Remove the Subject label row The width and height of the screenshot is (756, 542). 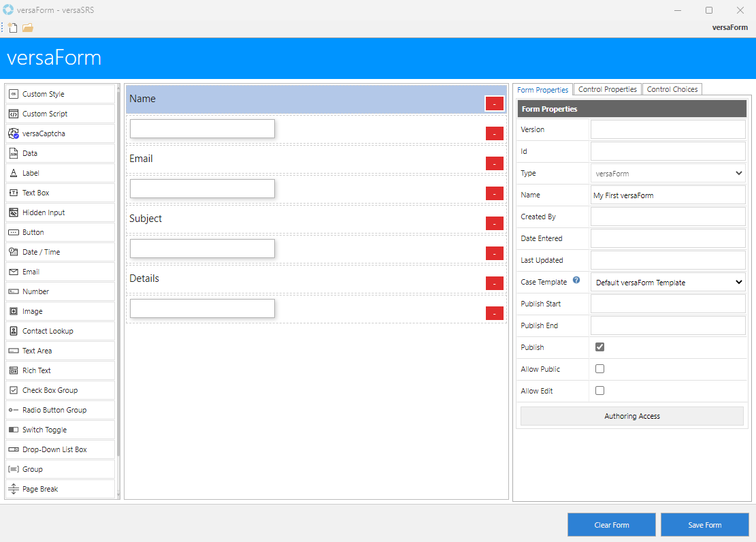pos(494,223)
